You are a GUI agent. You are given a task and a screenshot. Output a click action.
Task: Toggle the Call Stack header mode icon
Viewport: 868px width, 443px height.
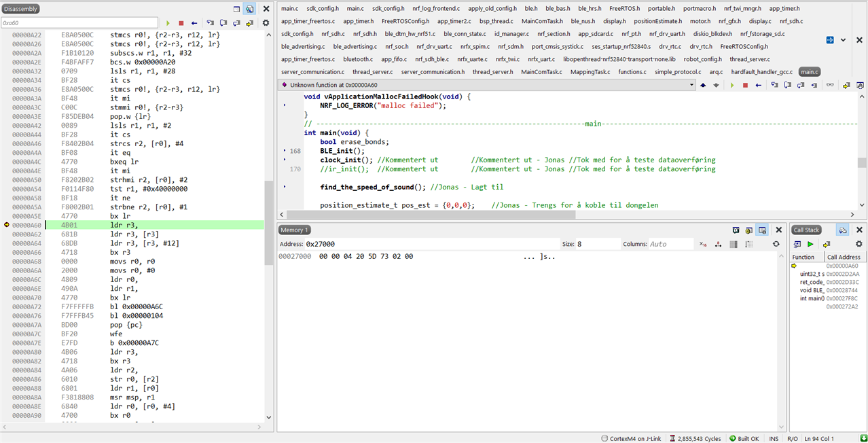pyautogui.click(x=842, y=230)
